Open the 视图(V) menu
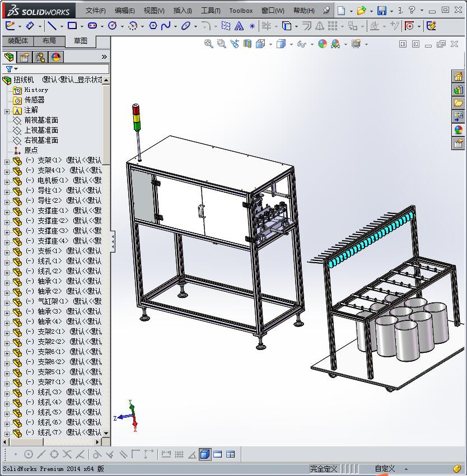 point(154,11)
